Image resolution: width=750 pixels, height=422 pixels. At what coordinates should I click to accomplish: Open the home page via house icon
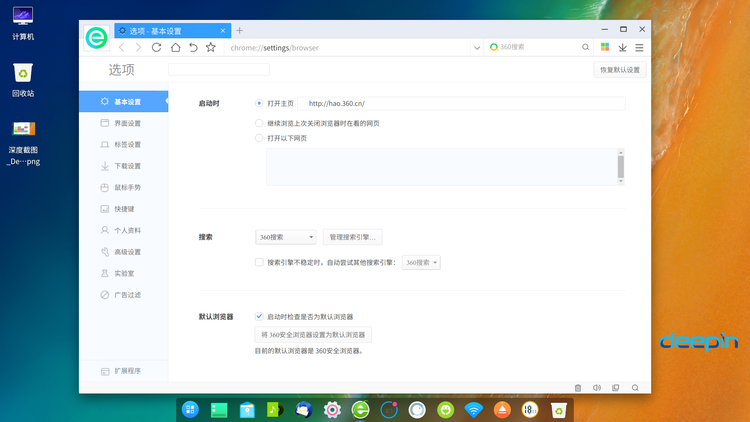tap(176, 47)
